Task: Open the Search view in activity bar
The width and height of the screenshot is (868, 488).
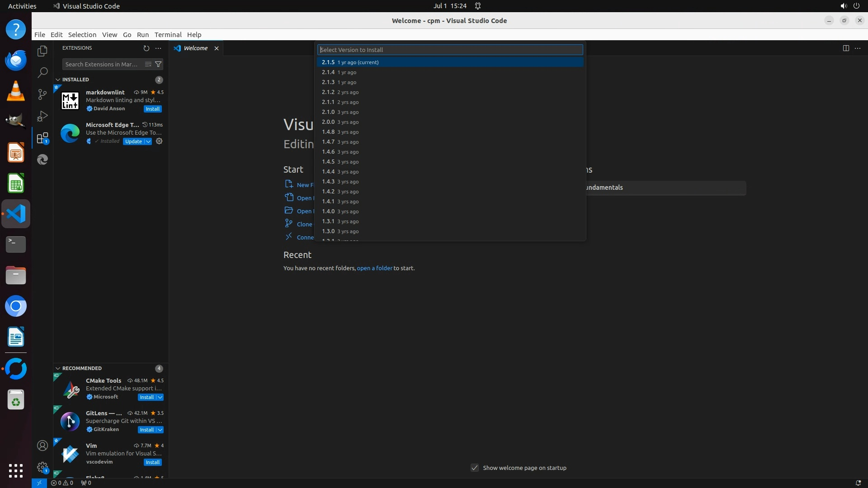Action: (x=42, y=72)
